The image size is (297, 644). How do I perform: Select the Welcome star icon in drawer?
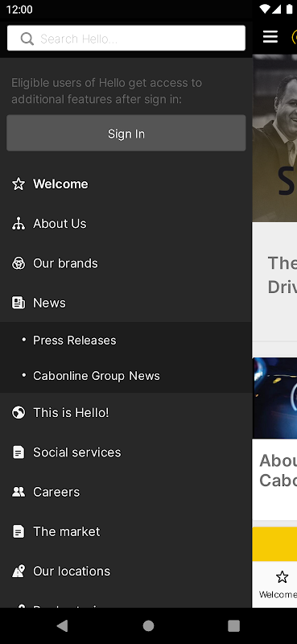pos(19,184)
